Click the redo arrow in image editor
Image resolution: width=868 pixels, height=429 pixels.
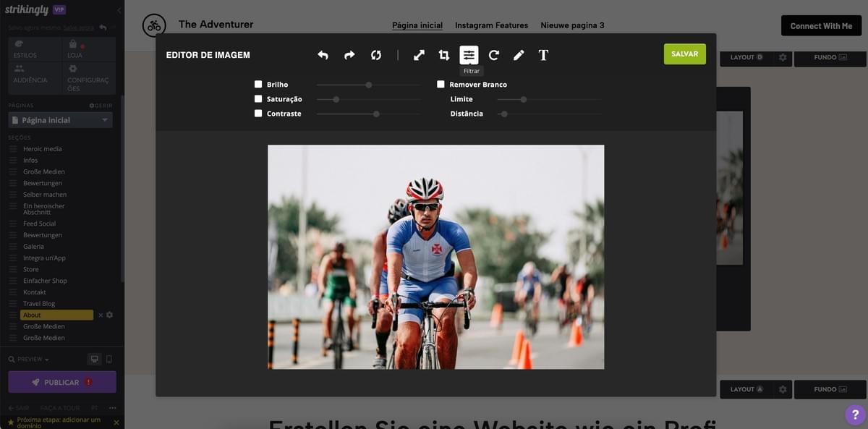pos(349,55)
